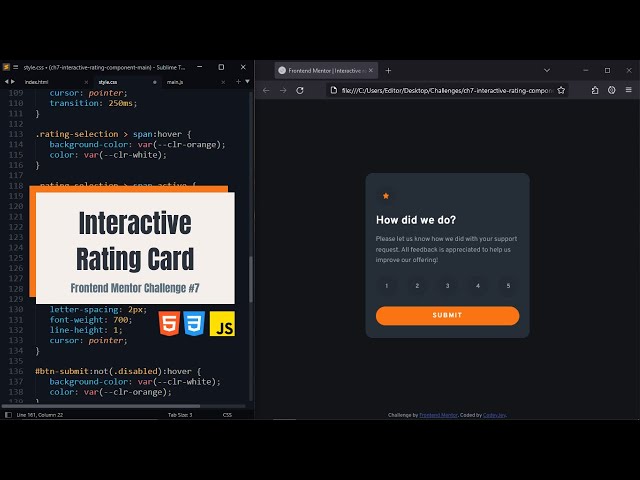Click line number 136 in gutter

click(16, 371)
